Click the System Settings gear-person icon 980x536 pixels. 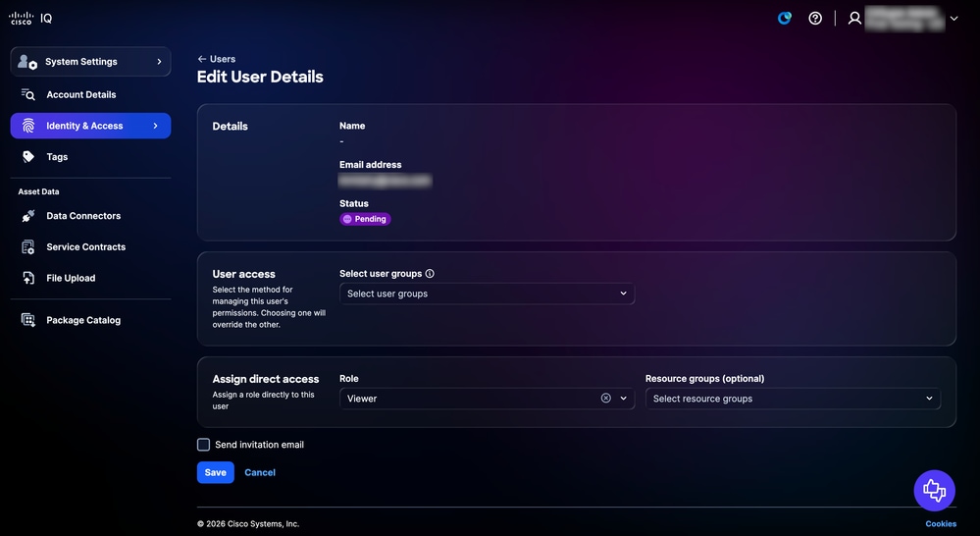(27, 61)
